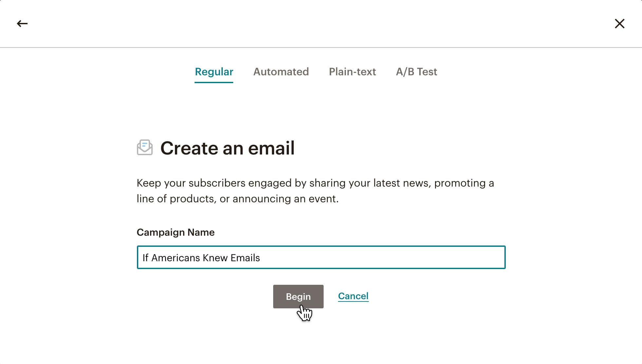642x364 pixels.
Task: Click description line starting Keep your subscribers
Action: (x=314, y=183)
